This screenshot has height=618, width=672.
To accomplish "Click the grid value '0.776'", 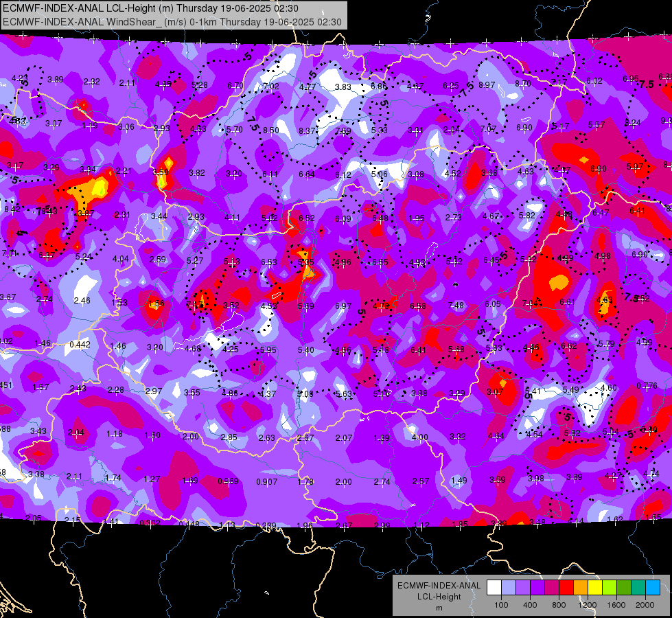I will [647, 386].
